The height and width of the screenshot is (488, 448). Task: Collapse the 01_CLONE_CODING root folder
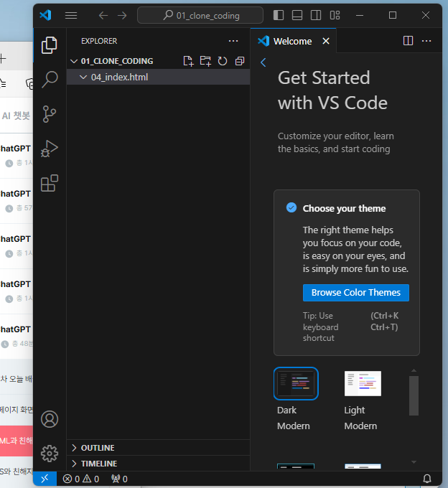point(74,61)
